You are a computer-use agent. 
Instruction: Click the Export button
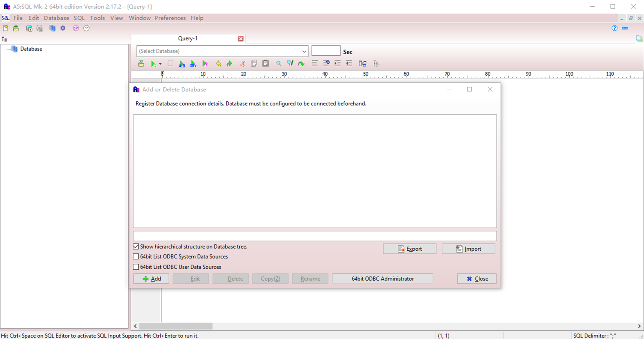point(410,249)
